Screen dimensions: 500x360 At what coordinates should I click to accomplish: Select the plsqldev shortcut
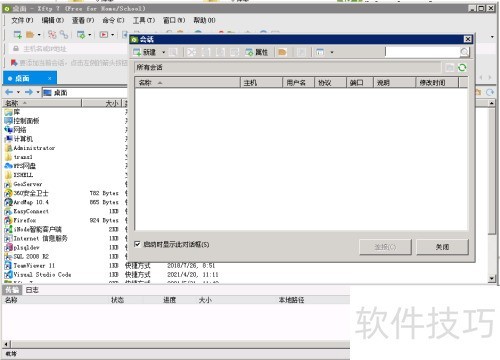22,248
